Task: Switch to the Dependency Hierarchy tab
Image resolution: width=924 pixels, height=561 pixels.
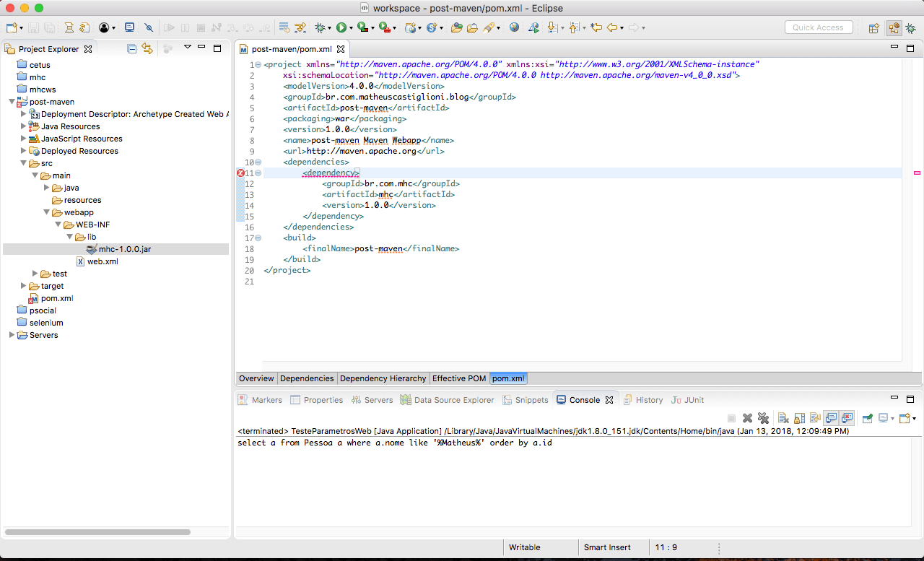Action: [383, 378]
